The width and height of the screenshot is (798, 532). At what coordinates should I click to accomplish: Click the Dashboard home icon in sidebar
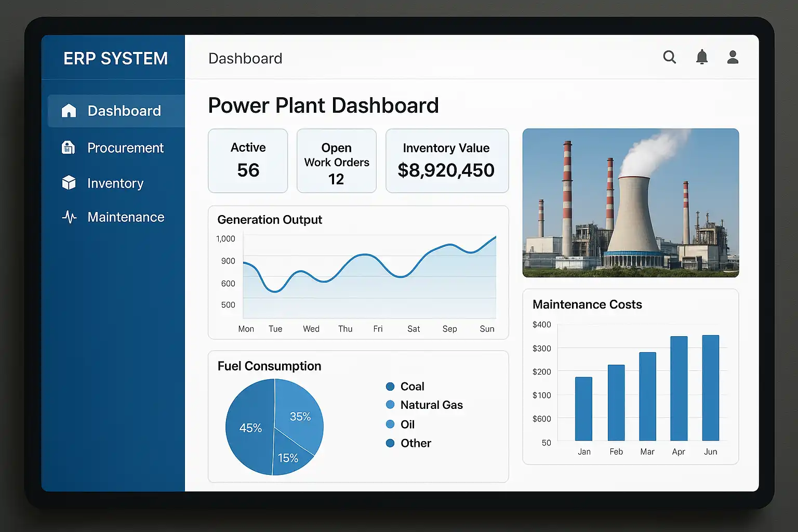pyautogui.click(x=69, y=111)
